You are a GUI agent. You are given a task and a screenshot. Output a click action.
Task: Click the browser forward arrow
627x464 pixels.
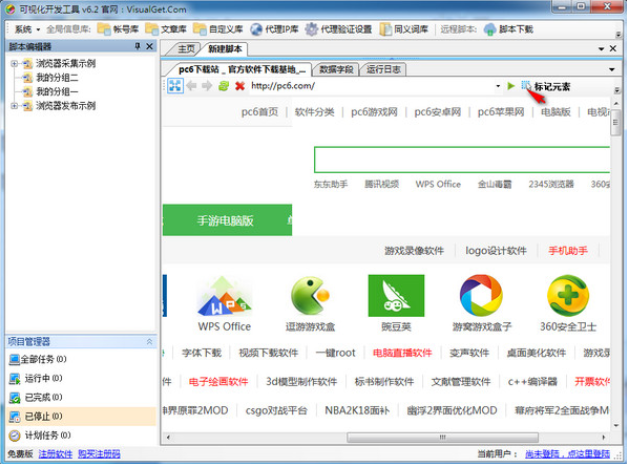pyautogui.click(x=207, y=86)
